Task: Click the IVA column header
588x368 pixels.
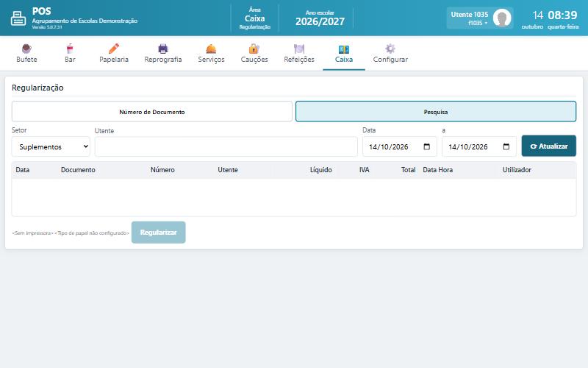Action: [x=364, y=170]
